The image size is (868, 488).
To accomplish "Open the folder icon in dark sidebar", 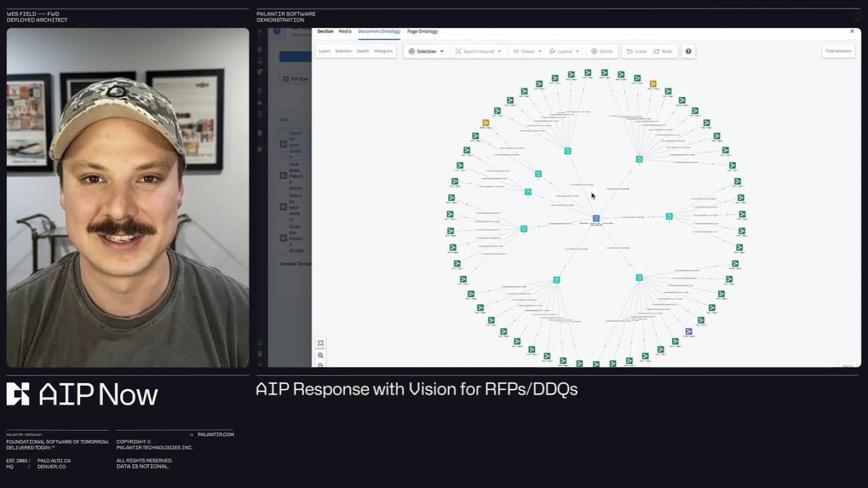I will 259,102.
